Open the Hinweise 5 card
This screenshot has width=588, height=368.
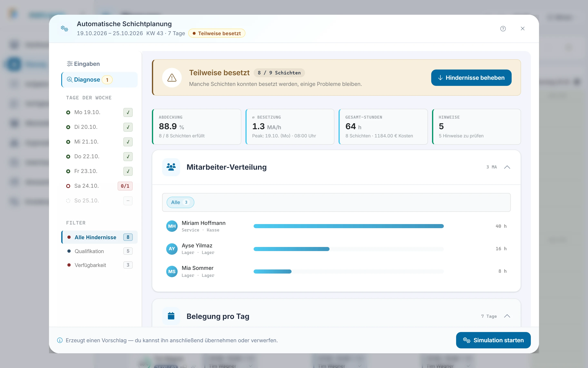click(x=477, y=127)
